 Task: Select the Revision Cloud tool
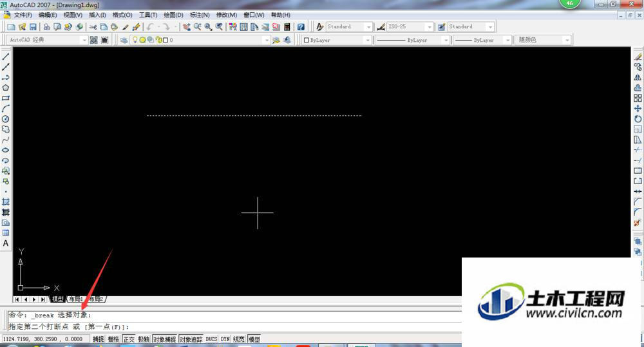point(6,129)
